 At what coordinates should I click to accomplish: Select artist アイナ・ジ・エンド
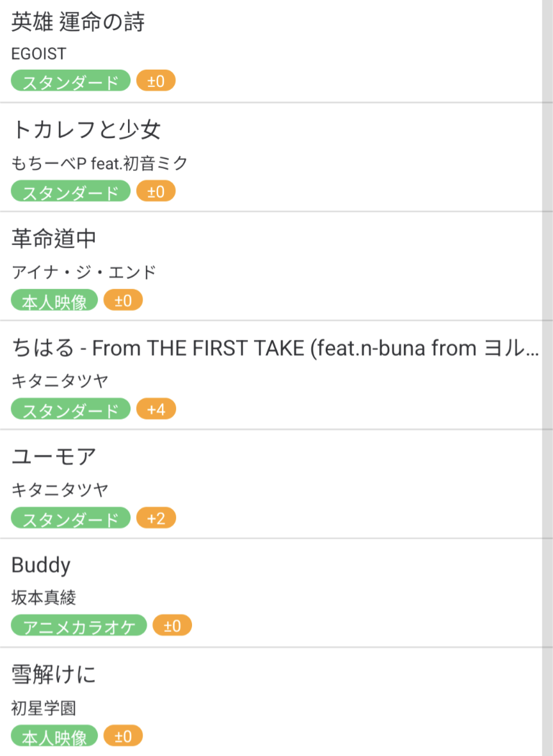click(x=84, y=272)
